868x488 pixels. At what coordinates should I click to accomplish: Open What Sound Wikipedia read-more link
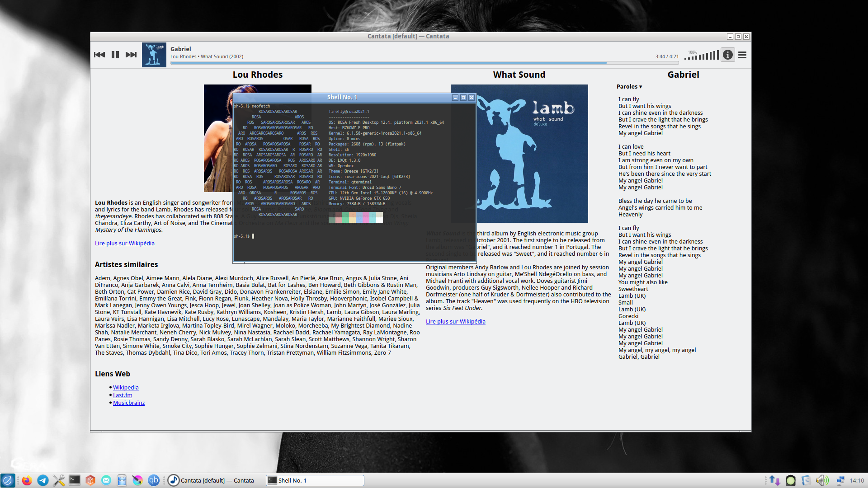tap(455, 321)
